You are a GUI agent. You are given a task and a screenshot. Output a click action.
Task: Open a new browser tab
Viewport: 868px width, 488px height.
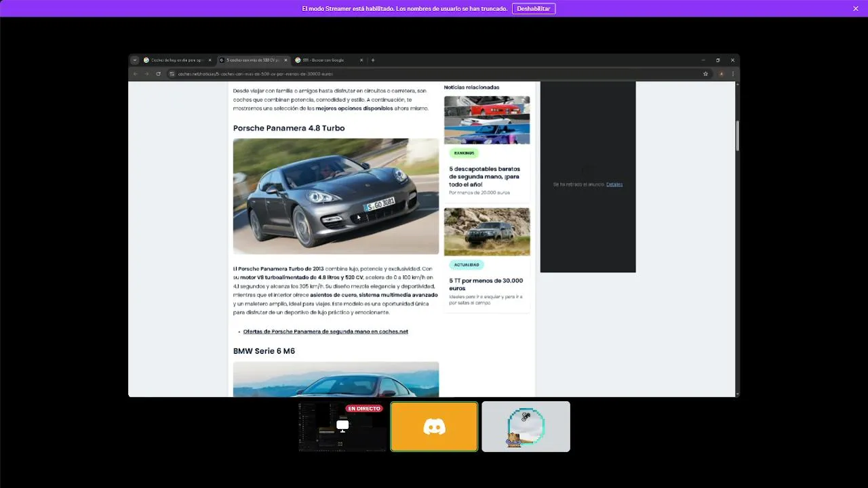coord(373,60)
